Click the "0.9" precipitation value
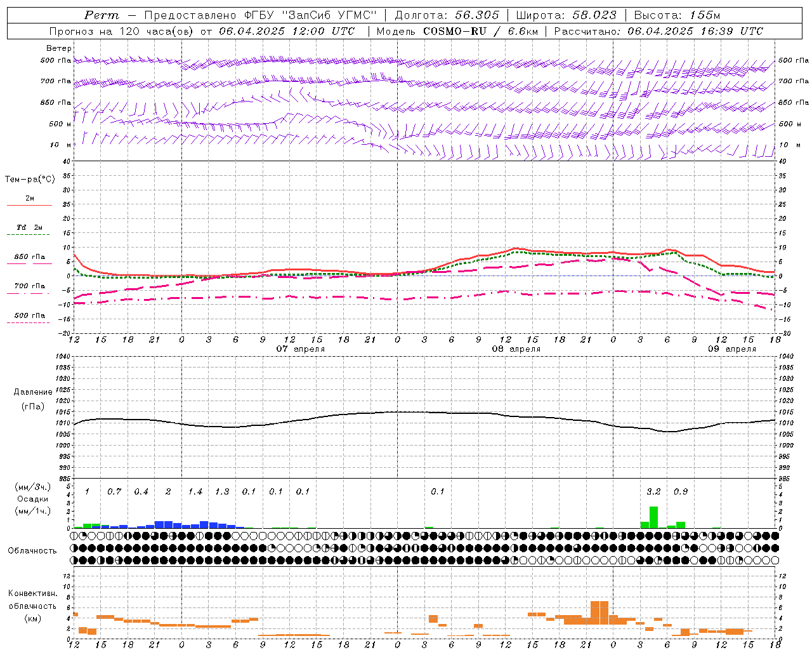Viewport: 812px width, 650px height. (681, 491)
